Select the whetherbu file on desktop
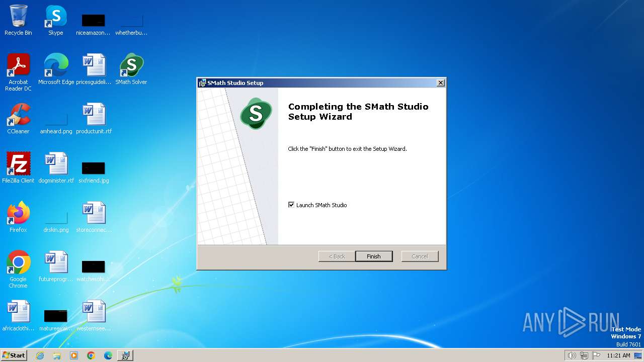644x362 pixels. pyautogui.click(x=131, y=24)
